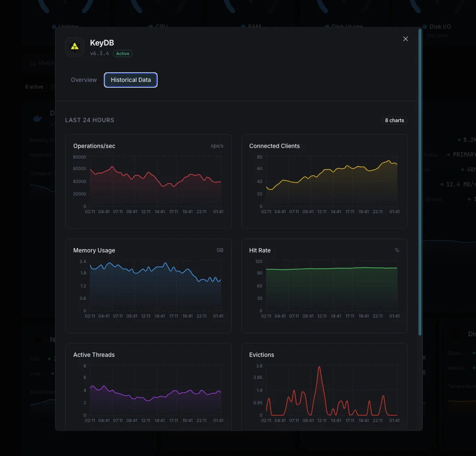Click the KeyDB title text

(102, 43)
